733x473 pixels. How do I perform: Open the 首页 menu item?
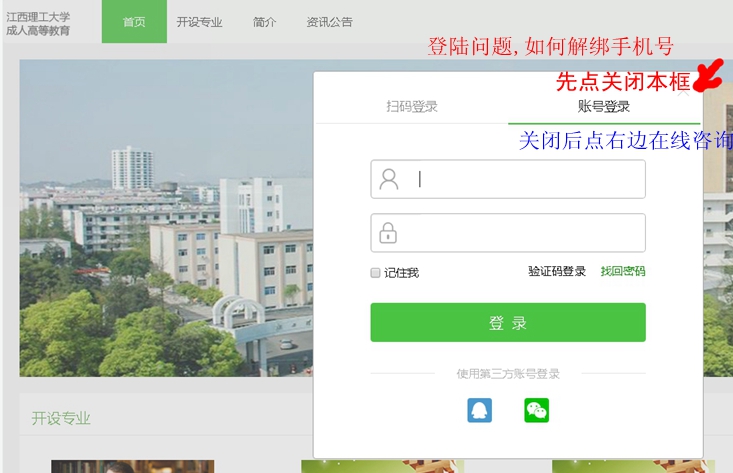click(x=134, y=22)
